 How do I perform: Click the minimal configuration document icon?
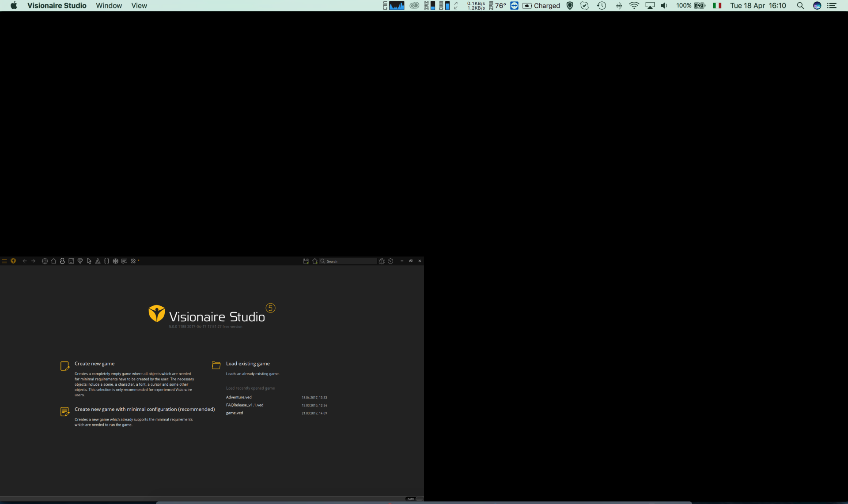pyautogui.click(x=65, y=412)
